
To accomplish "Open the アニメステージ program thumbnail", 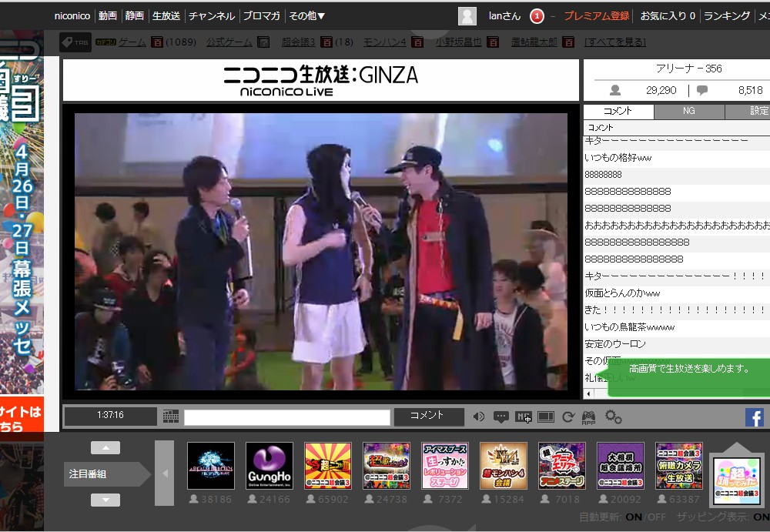I will (562, 466).
